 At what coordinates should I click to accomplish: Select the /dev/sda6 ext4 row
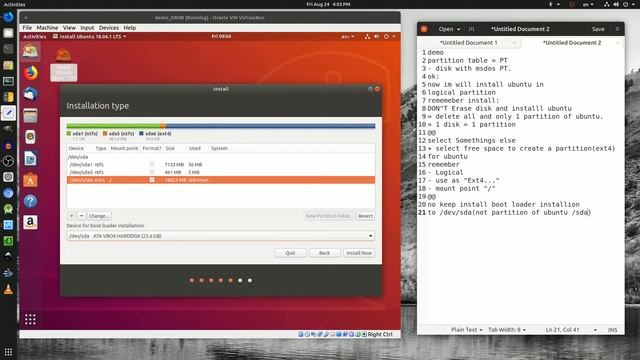(x=220, y=180)
